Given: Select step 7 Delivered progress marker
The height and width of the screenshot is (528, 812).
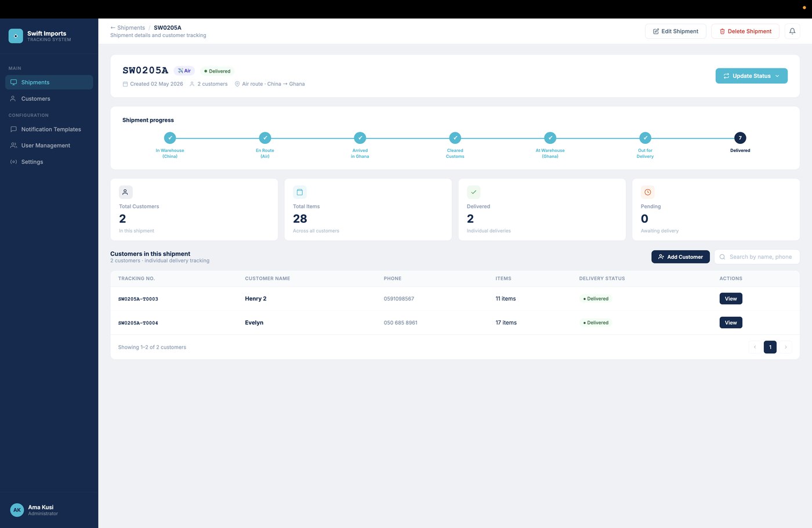Looking at the screenshot, I should tap(740, 138).
